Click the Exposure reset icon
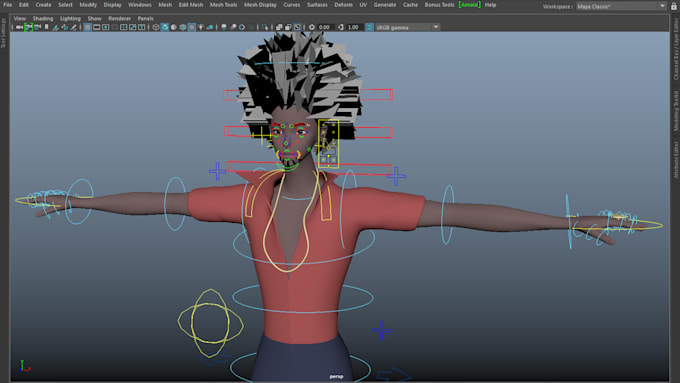 coord(311,27)
